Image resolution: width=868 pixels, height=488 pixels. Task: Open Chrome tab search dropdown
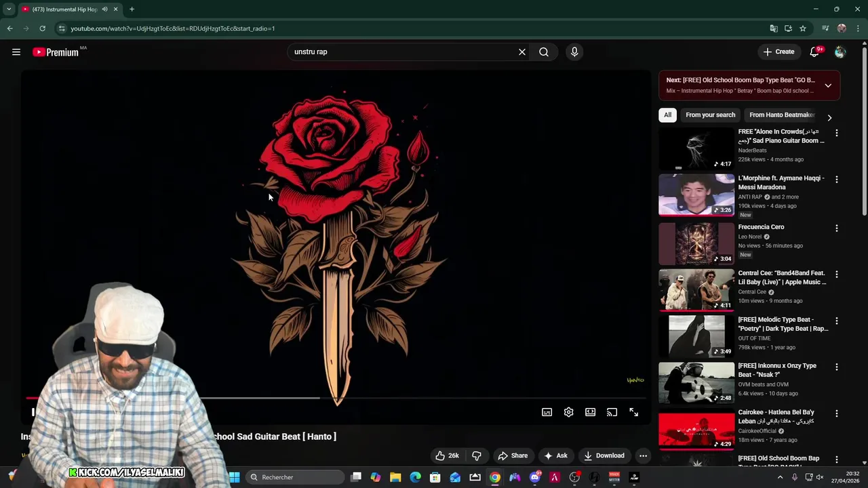[9, 9]
